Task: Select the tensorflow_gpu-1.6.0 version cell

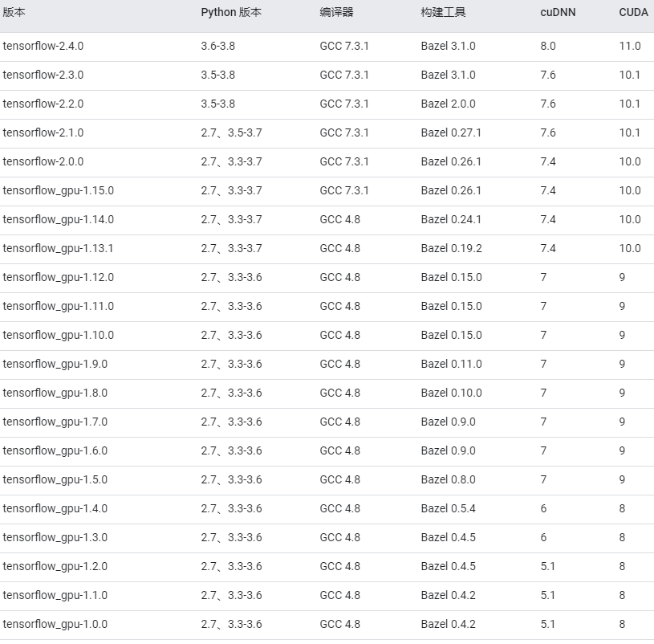Action: (55, 450)
